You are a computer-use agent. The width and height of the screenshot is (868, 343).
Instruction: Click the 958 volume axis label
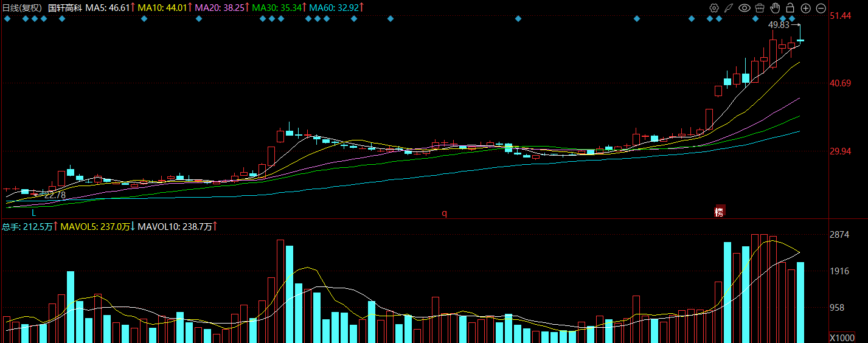[x=837, y=308]
